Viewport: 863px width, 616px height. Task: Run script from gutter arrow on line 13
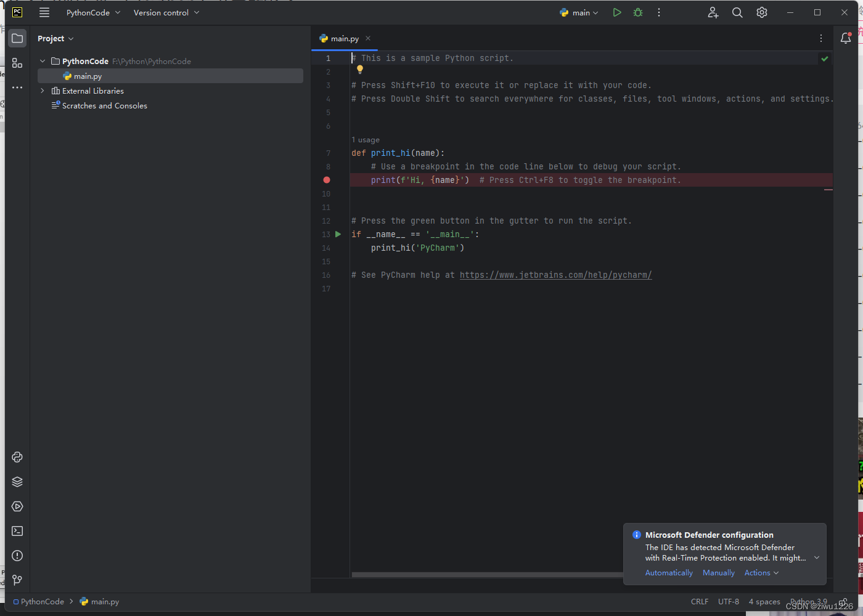[338, 234]
